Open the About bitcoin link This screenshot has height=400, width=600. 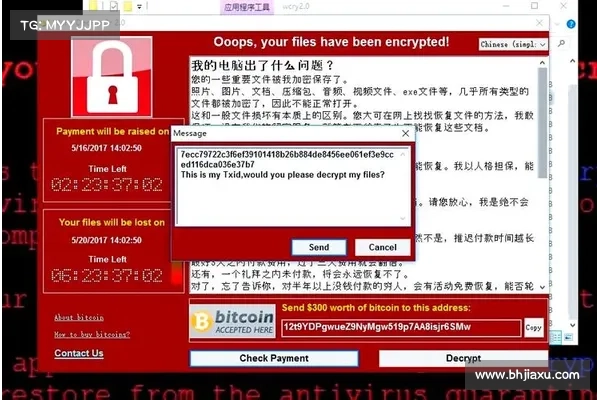[79, 317]
